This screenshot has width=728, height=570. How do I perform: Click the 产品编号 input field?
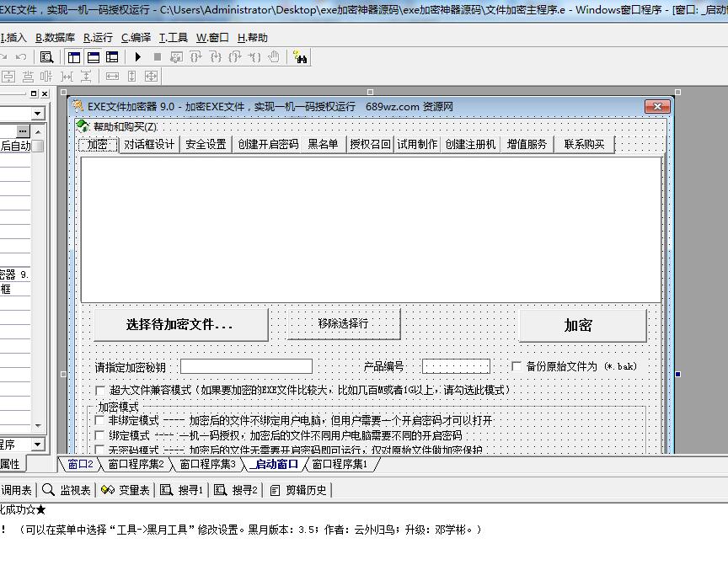click(x=456, y=366)
